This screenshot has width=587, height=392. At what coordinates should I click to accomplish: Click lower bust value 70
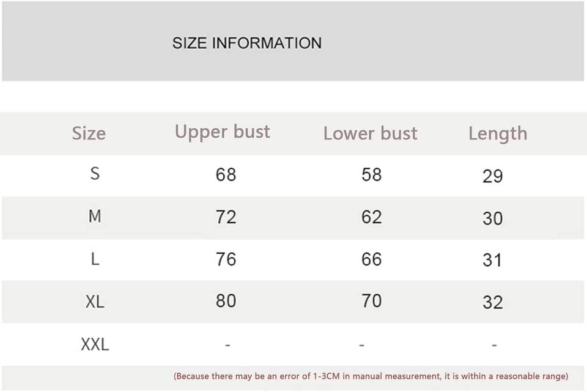click(x=371, y=301)
